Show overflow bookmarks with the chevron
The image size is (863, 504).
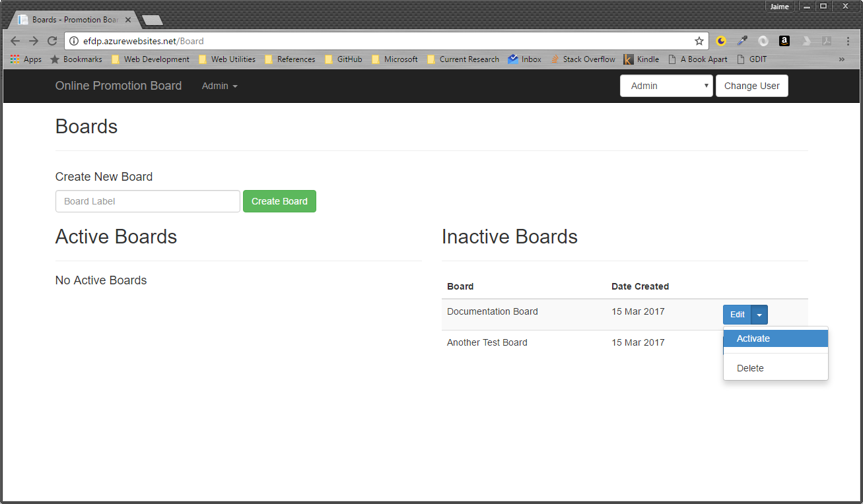tap(842, 59)
